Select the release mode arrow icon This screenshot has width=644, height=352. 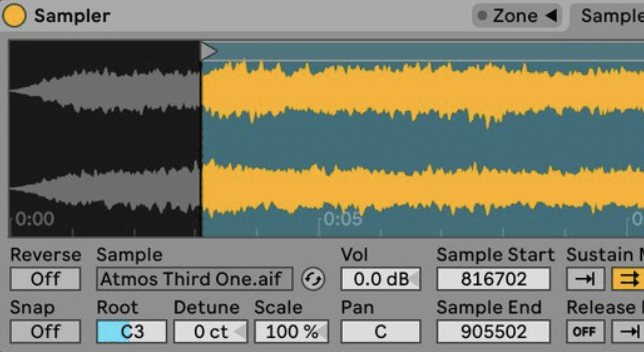tap(628, 332)
